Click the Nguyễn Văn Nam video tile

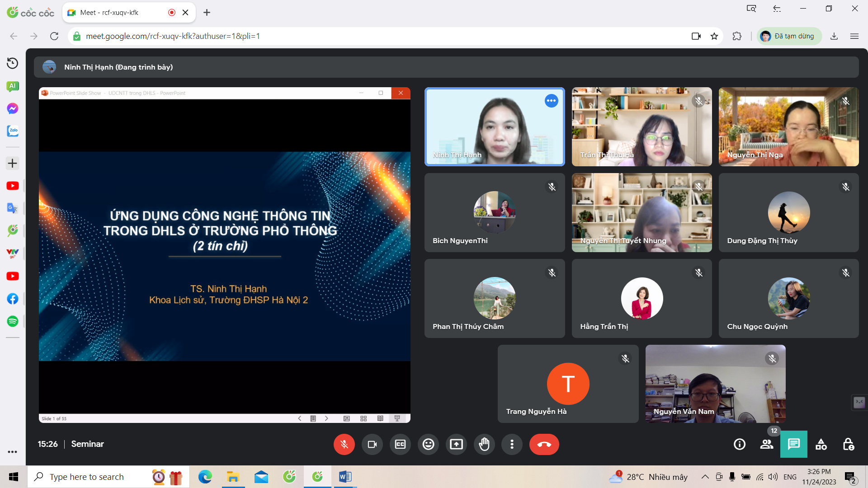pyautogui.click(x=715, y=384)
